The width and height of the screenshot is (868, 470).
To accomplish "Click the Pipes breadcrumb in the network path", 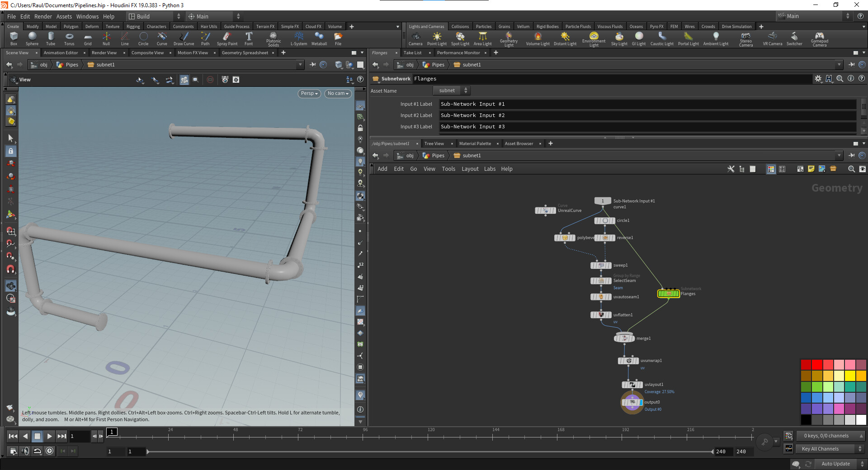I will (438, 155).
